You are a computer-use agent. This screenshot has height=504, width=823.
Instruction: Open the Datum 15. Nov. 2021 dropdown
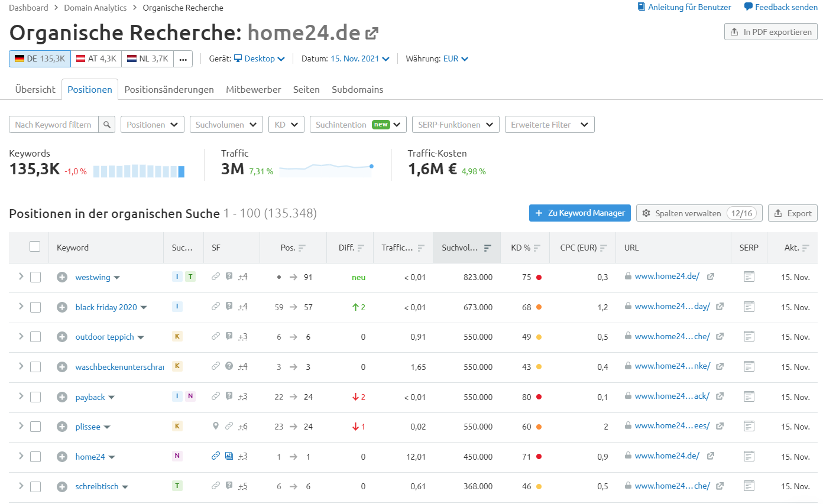coord(360,58)
